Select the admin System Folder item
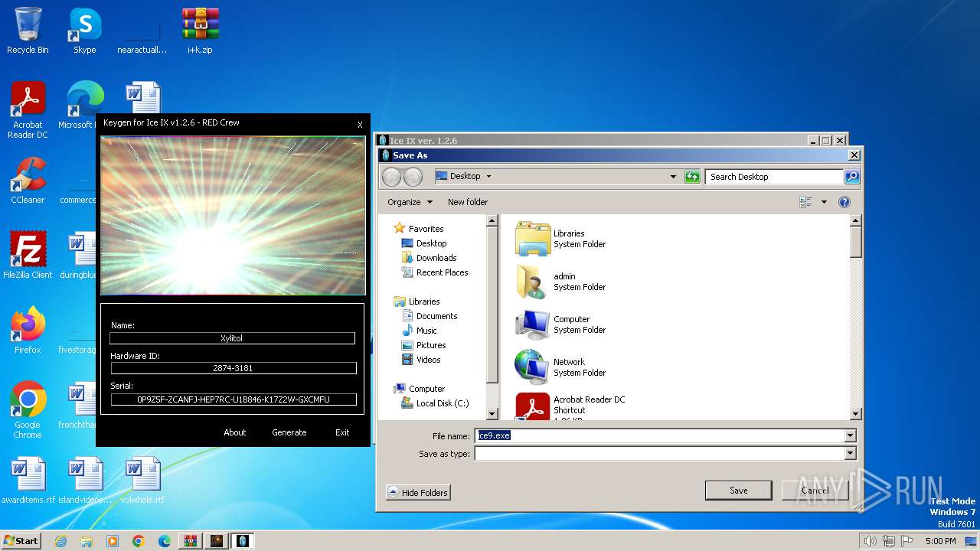980x551 pixels. [561, 282]
